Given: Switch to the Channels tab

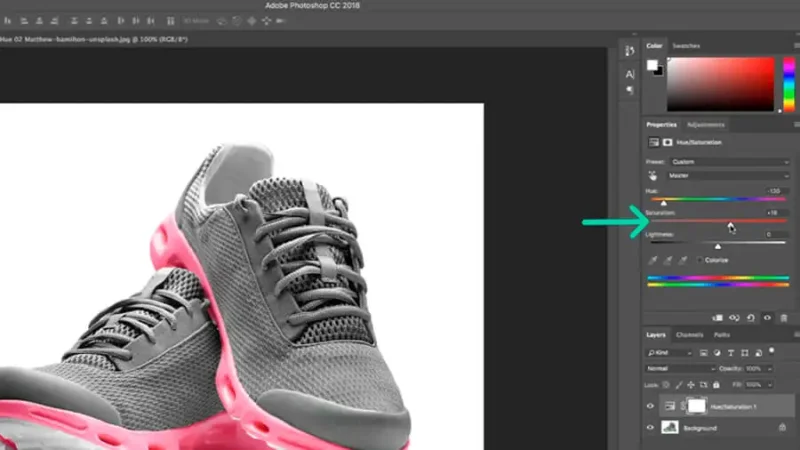Looking at the screenshot, I should [x=689, y=335].
